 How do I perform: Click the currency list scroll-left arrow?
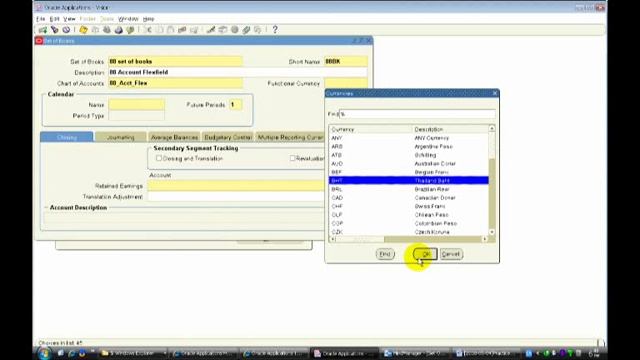[x=333, y=239]
